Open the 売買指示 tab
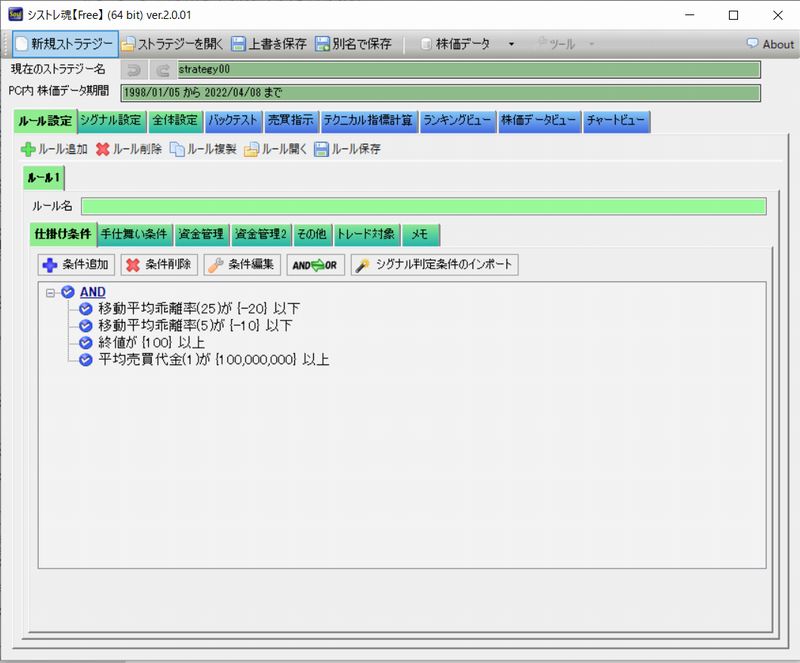Screen dimensions: 800x663 click(291, 121)
